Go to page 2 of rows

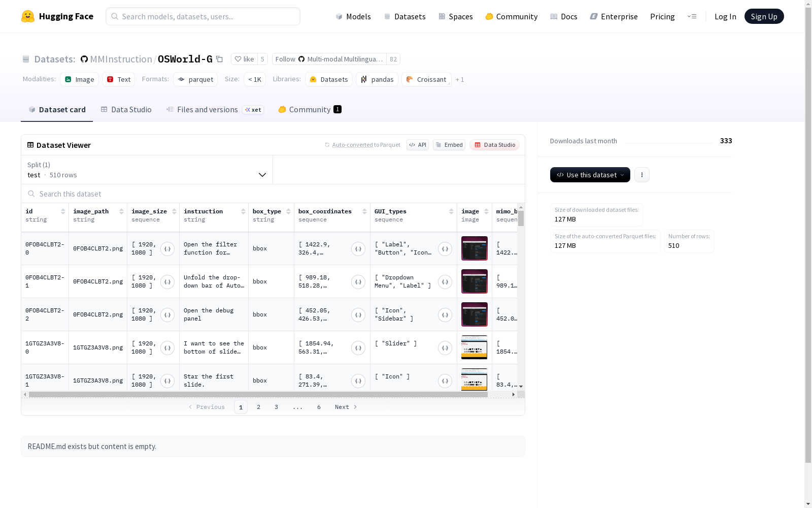coord(258,407)
